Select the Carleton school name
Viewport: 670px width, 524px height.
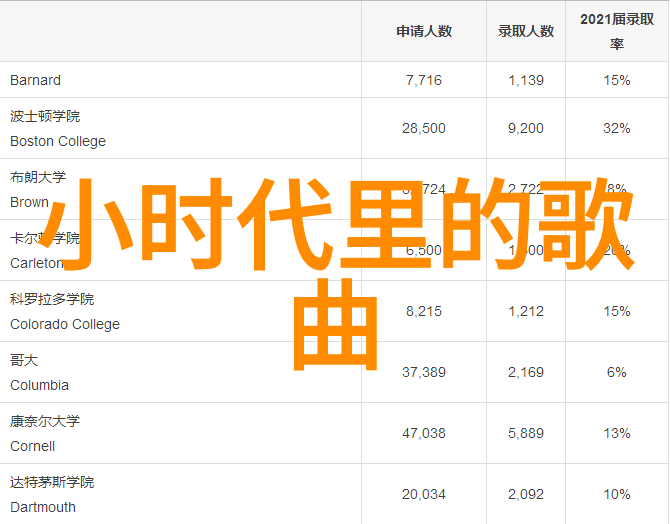coord(37,263)
